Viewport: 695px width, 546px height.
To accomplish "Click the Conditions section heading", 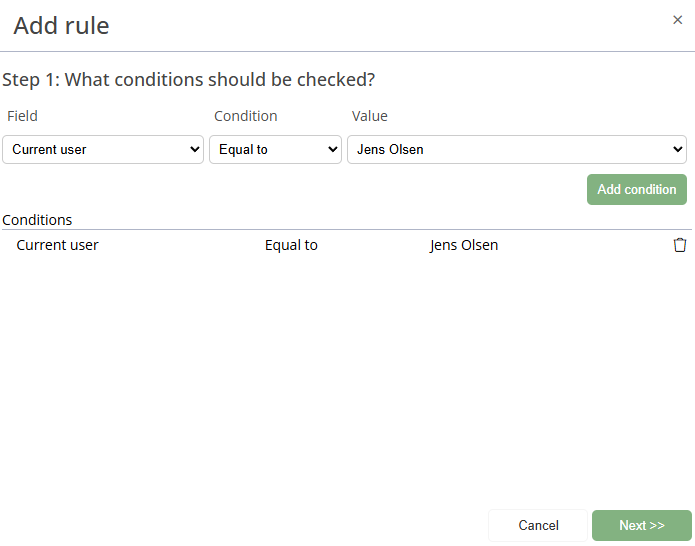I will pyautogui.click(x=37, y=220).
